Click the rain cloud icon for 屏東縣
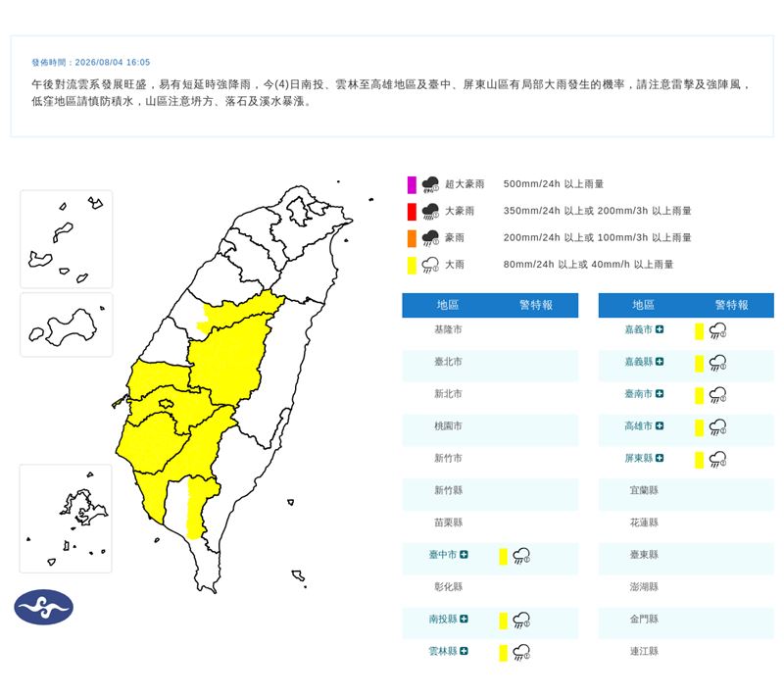Viewport: 784px width, 697px height. tap(718, 459)
